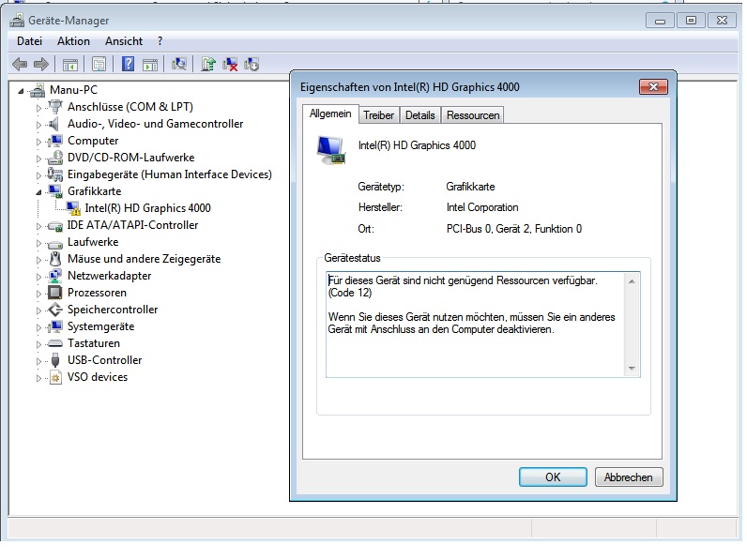Click the Intel HD Graphics warning icon in tree
The image size is (747, 560).
click(x=73, y=208)
